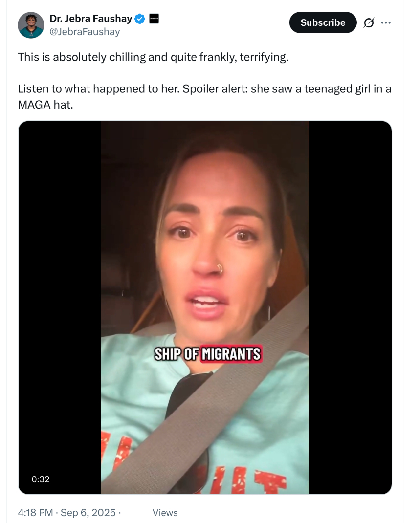Open Dr. Jebra Faushay's profile avatar
The image size is (420, 523).
coord(31,25)
